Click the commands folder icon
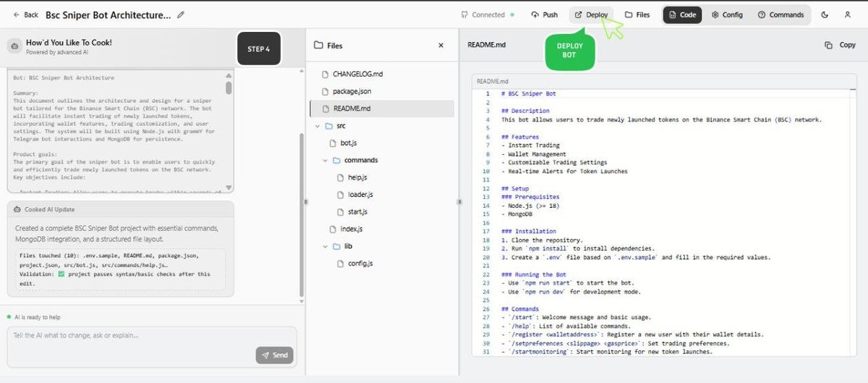Viewport: 868px width, 383px height. (x=336, y=160)
